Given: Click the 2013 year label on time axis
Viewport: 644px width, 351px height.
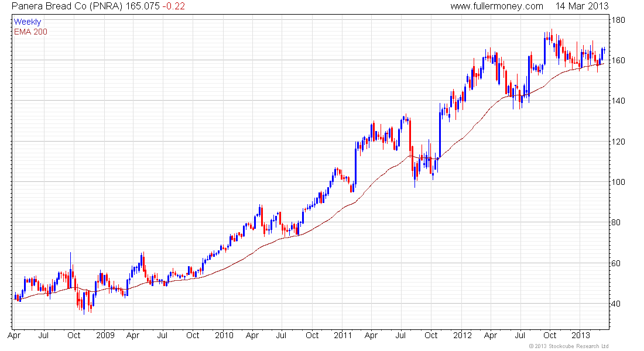Looking at the screenshot, I should (581, 335).
